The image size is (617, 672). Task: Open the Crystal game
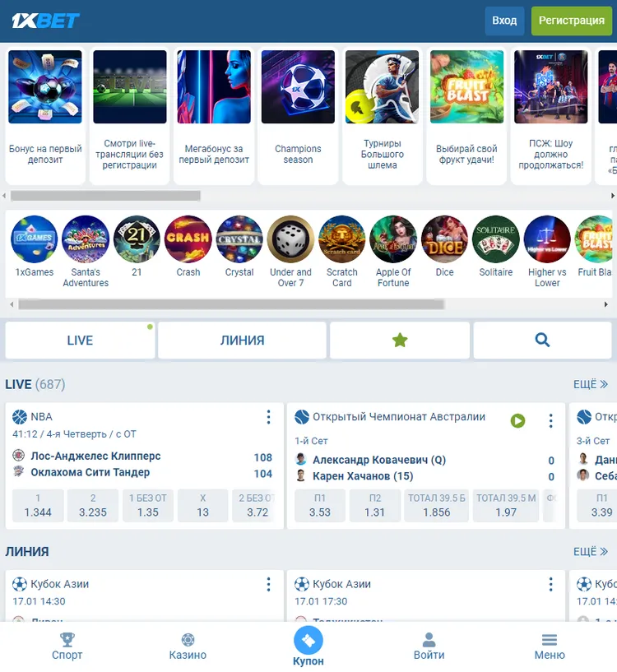click(239, 239)
